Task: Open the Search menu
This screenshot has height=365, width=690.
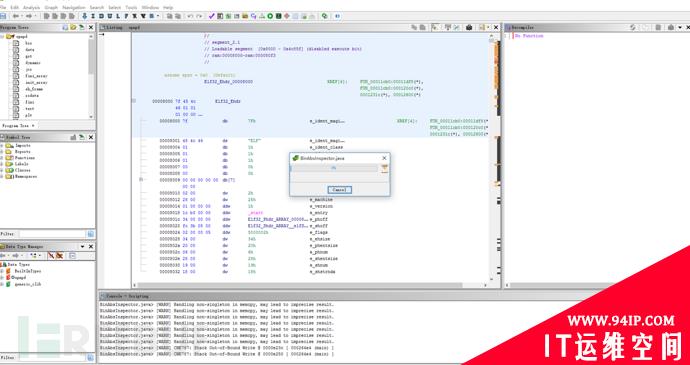Action: coord(97,7)
